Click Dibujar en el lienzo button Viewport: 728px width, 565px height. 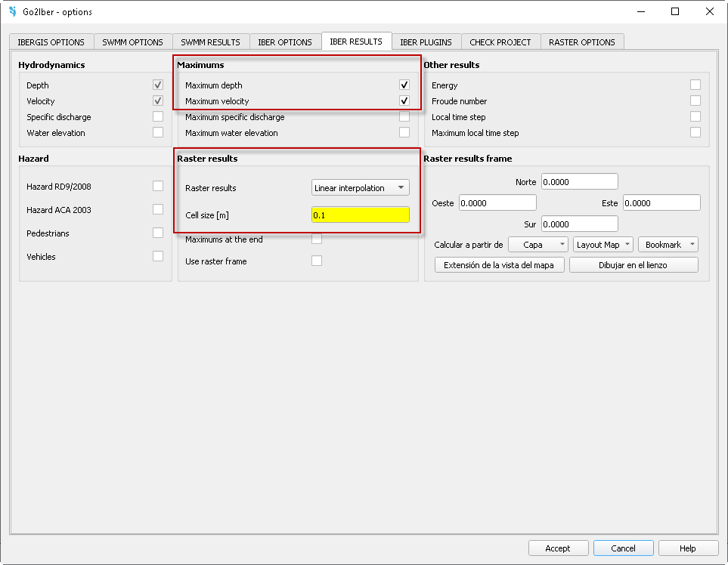(x=633, y=265)
